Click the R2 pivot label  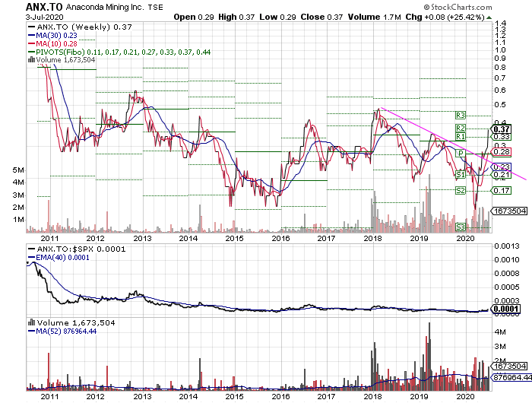pos(460,128)
